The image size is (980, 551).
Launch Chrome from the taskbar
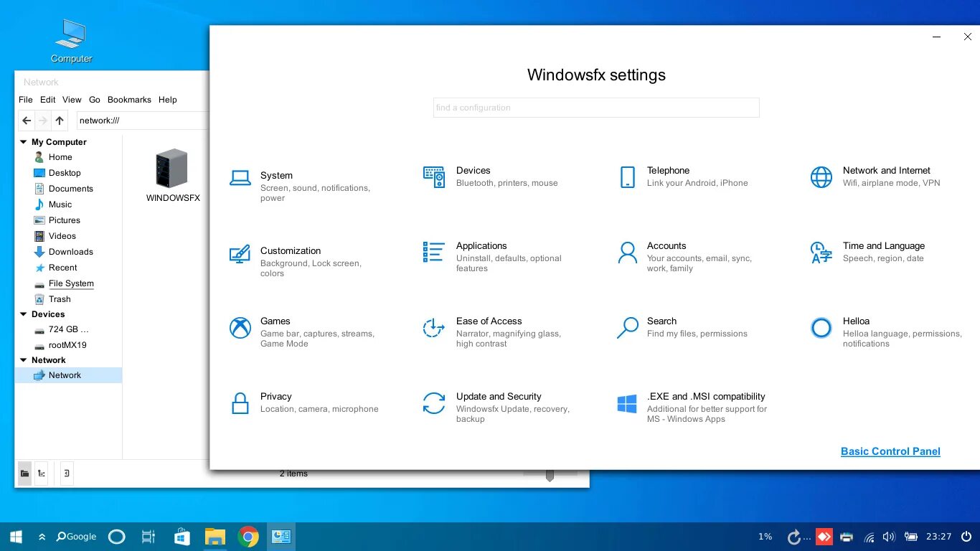pos(248,536)
